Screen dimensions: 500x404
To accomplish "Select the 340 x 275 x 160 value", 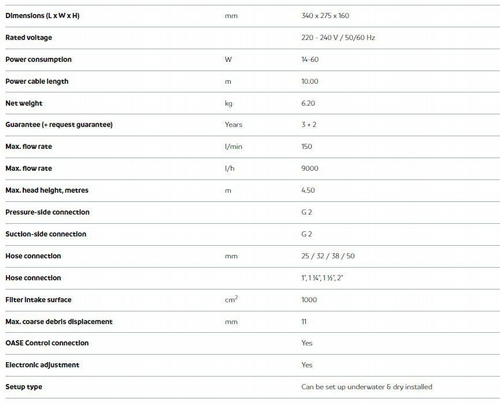I will (x=325, y=16).
